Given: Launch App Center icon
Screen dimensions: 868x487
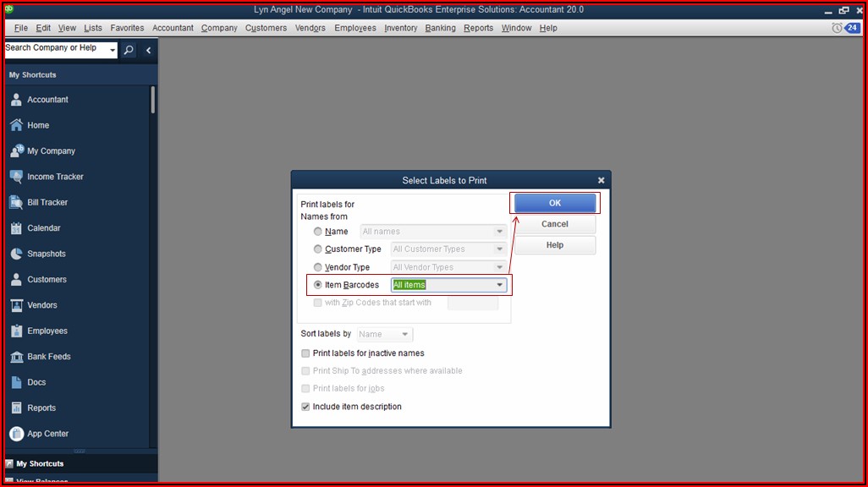Looking at the screenshot, I should (x=17, y=434).
